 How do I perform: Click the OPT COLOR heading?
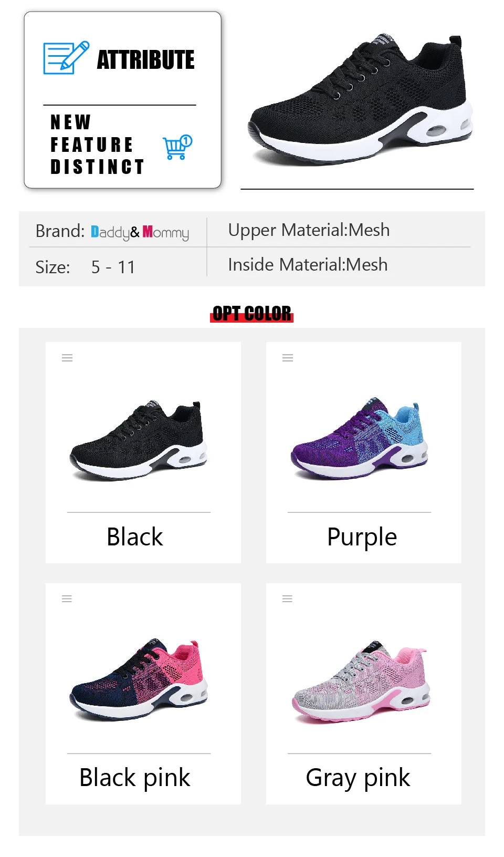(x=252, y=314)
